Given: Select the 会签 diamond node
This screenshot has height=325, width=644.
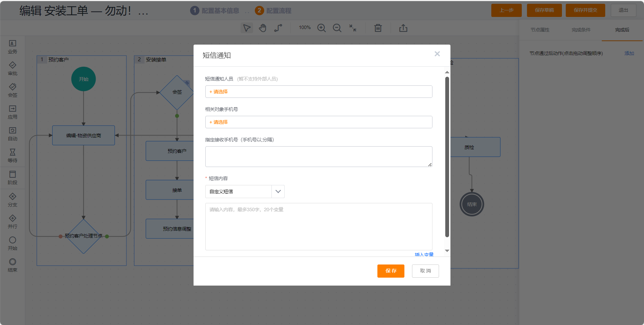Looking at the screenshot, I should [177, 92].
